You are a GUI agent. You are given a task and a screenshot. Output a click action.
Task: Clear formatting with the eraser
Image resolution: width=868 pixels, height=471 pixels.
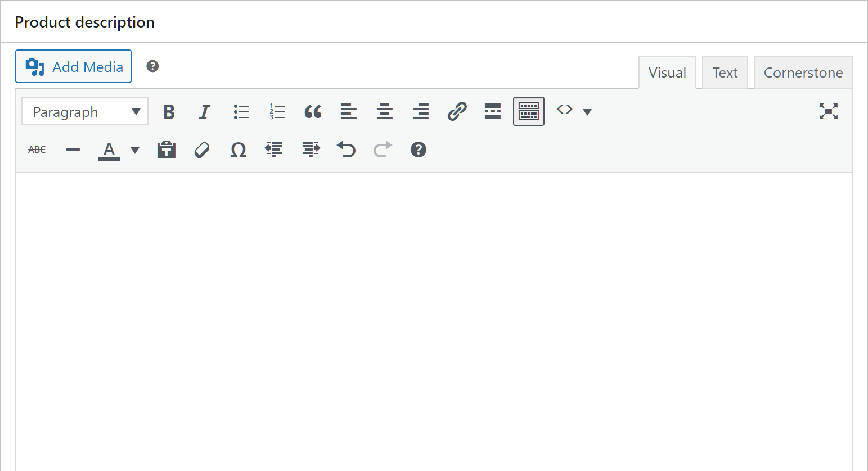coord(202,150)
